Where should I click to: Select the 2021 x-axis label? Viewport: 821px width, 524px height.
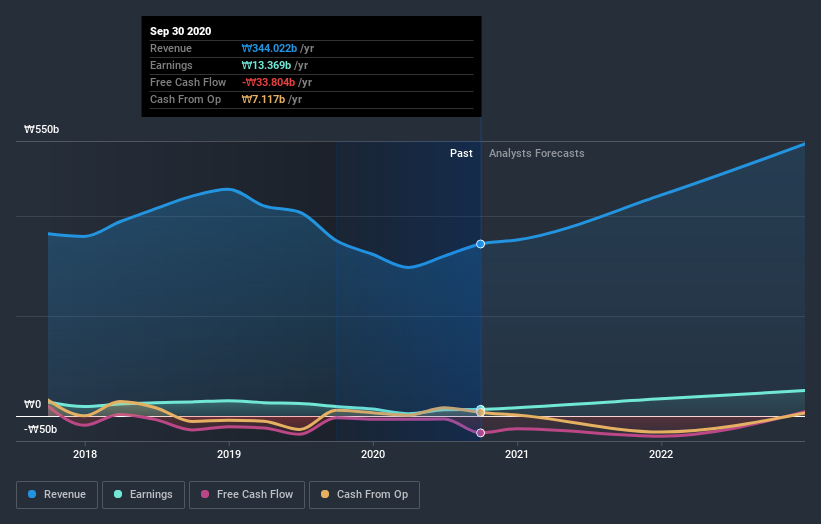[517, 454]
